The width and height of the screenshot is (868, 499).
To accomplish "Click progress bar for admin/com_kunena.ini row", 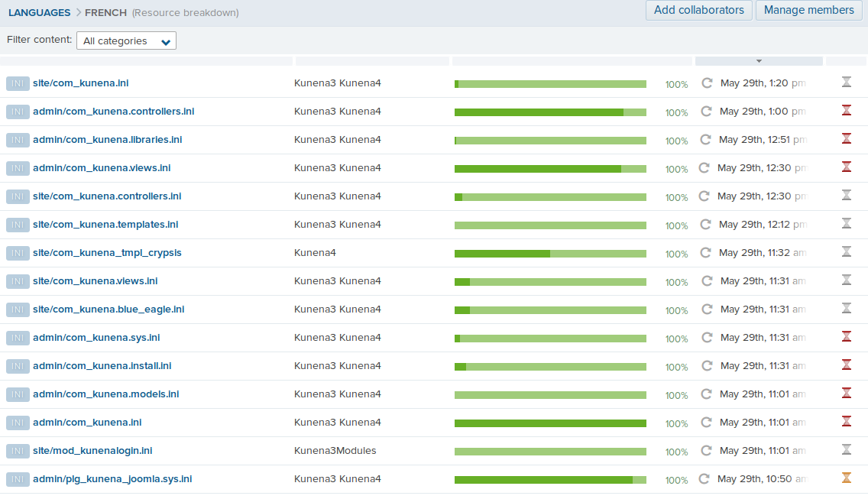I will [x=550, y=423].
